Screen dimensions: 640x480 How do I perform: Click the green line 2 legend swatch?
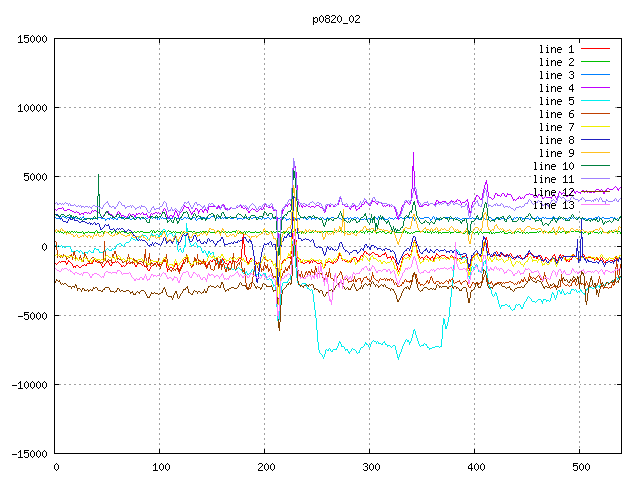[594, 62]
